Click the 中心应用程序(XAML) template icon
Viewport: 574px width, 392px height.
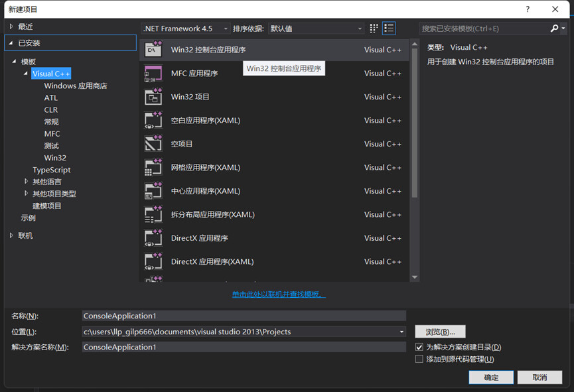pyautogui.click(x=153, y=190)
